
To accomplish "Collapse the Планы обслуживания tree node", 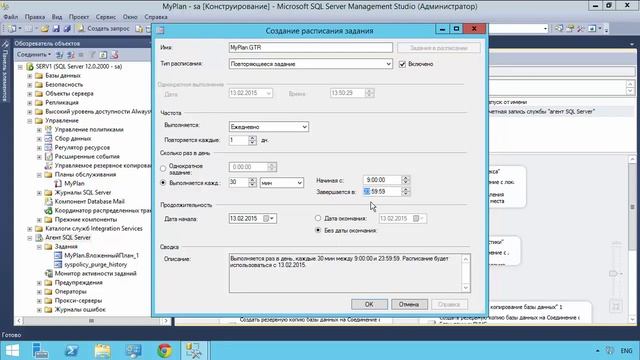I will 39,175.
